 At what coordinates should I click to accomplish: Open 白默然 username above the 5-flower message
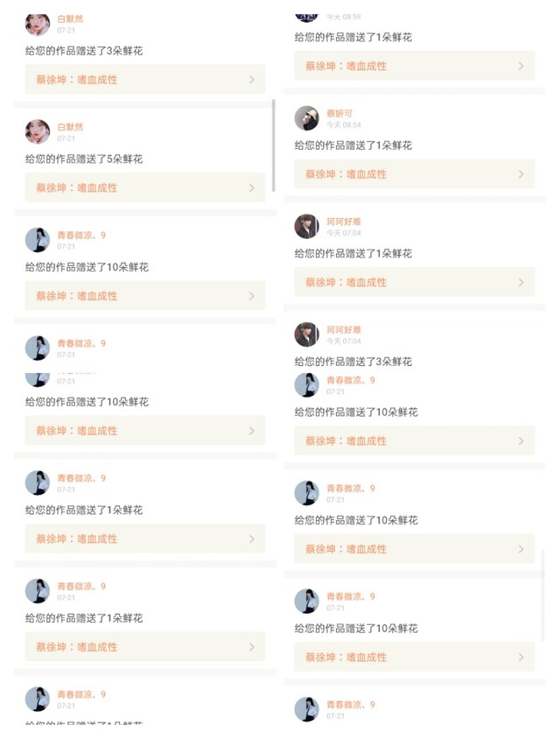pos(70,127)
